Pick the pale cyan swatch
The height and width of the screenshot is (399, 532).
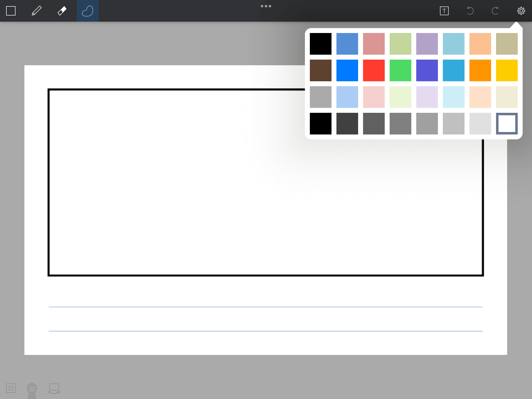click(454, 97)
